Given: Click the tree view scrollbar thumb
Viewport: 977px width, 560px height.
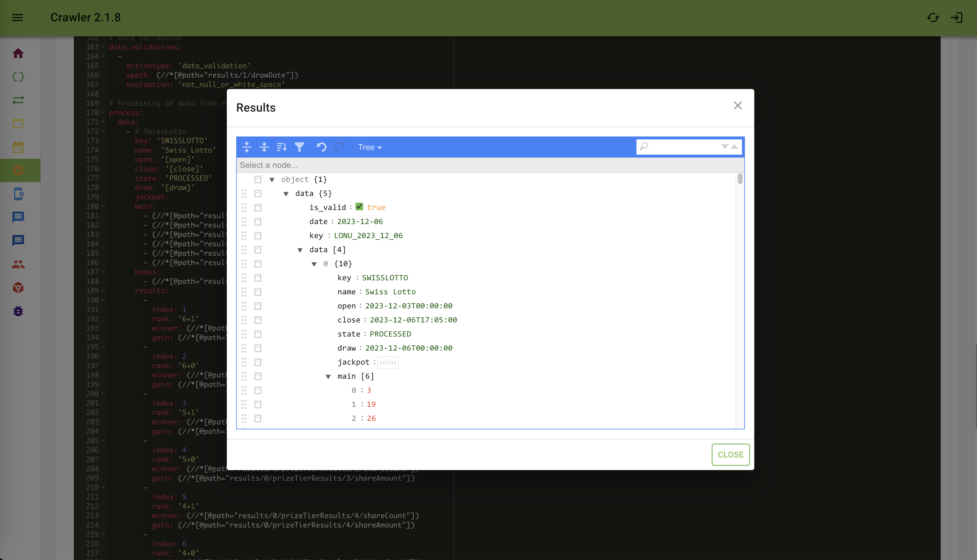Looking at the screenshot, I should pos(740,179).
